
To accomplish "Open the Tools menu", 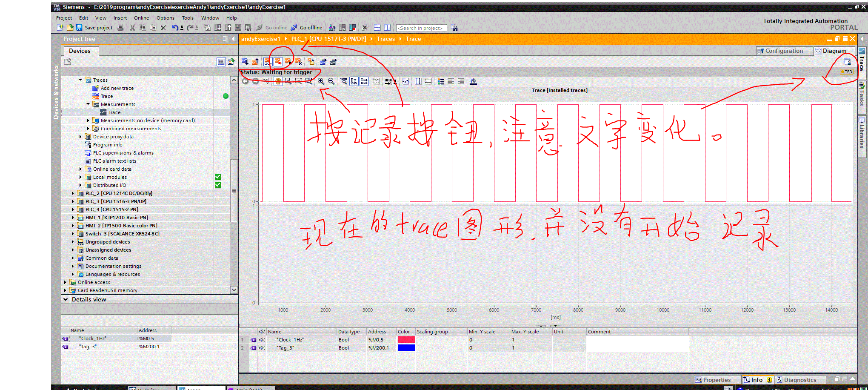I will pyautogui.click(x=188, y=18).
